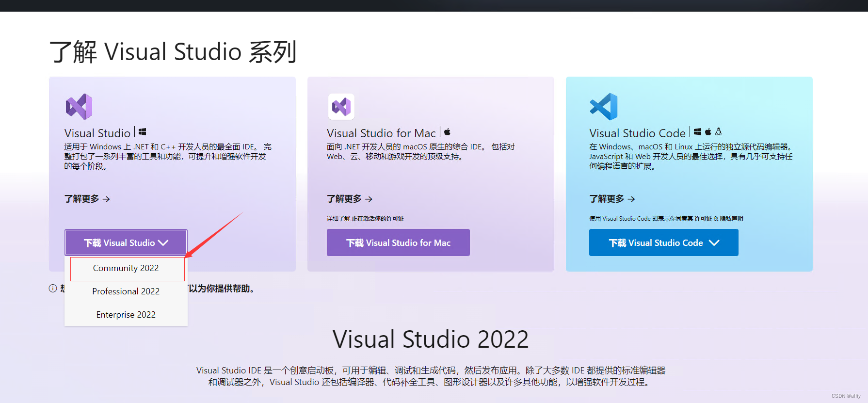This screenshot has height=403, width=868.
Task: Click the purple Visual Studio logo icon
Action: (79, 107)
